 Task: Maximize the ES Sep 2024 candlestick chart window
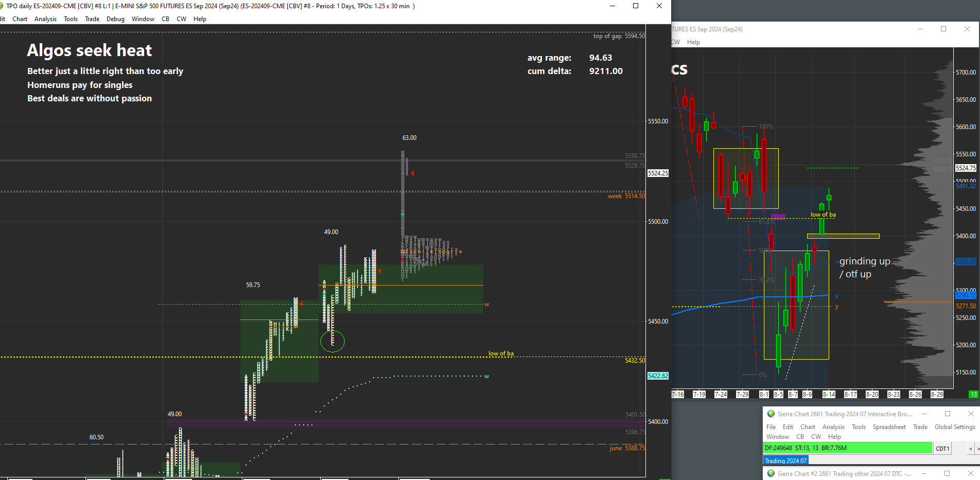[x=943, y=29]
